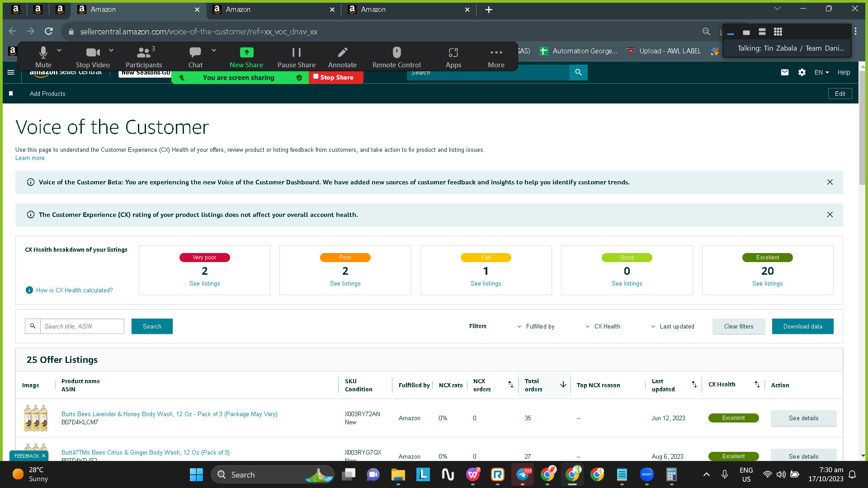The image size is (868, 488).
Task: Reload the browser page
Action: click(49, 31)
